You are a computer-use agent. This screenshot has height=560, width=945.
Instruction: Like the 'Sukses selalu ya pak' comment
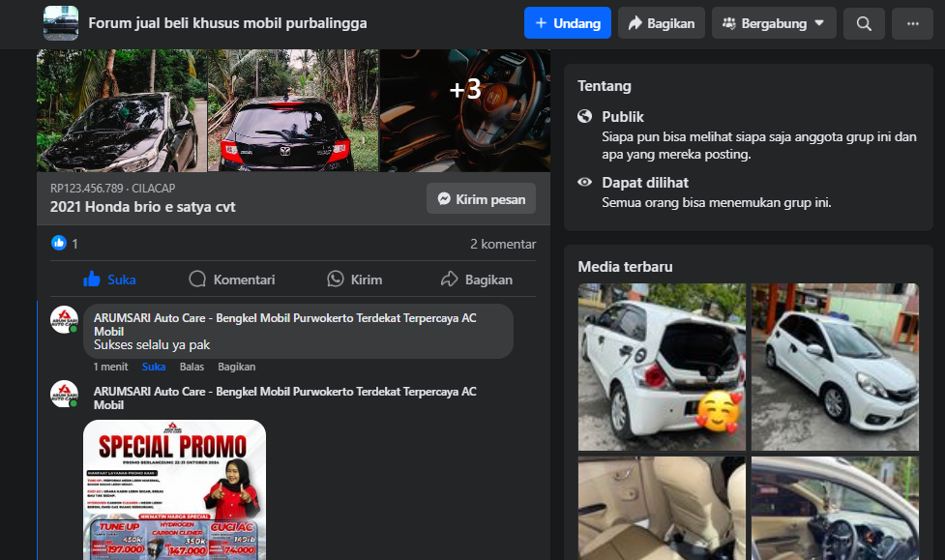click(x=154, y=367)
